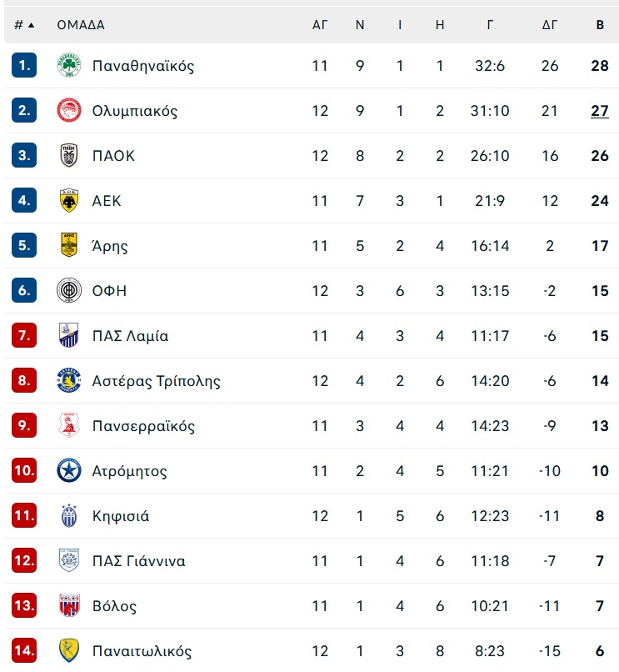619x672 pixels.
Task: Open the Βόλος team crest
Action: click(x=69, y=605)
